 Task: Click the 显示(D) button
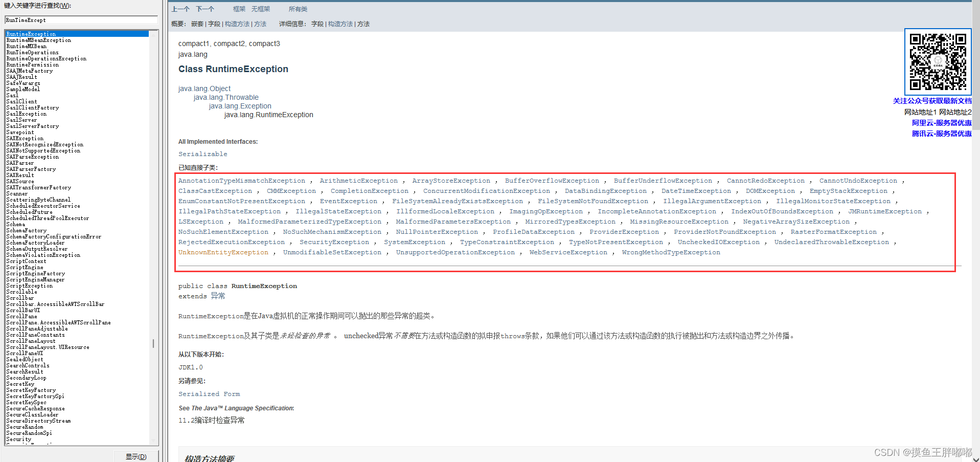tap(136, 456)
